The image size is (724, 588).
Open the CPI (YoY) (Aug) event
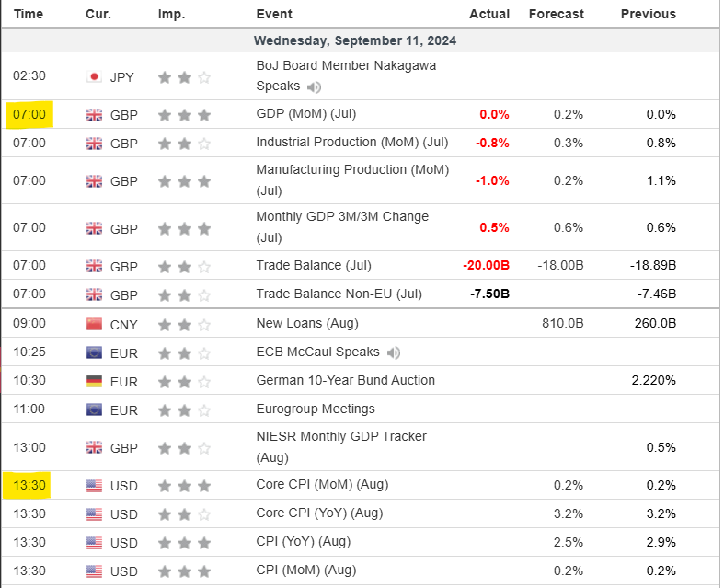click(x=303, y=541)
